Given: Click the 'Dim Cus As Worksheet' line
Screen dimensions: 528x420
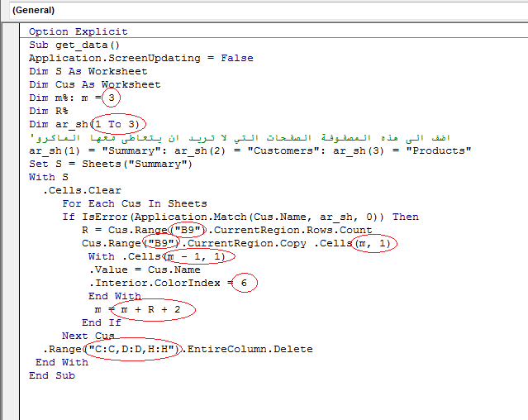Looking at the screenshot, I should pos(95,84).
